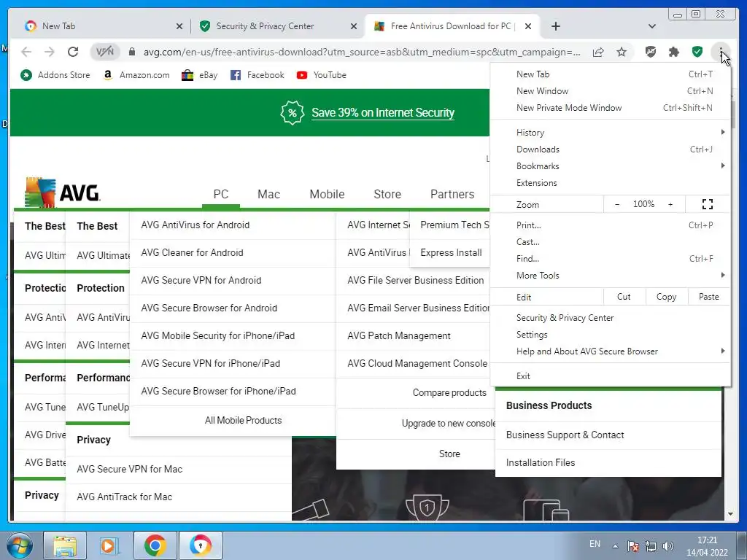
Task: Click Paste in the Edit row
Action: pyautogui.click(x=709, y=297)
